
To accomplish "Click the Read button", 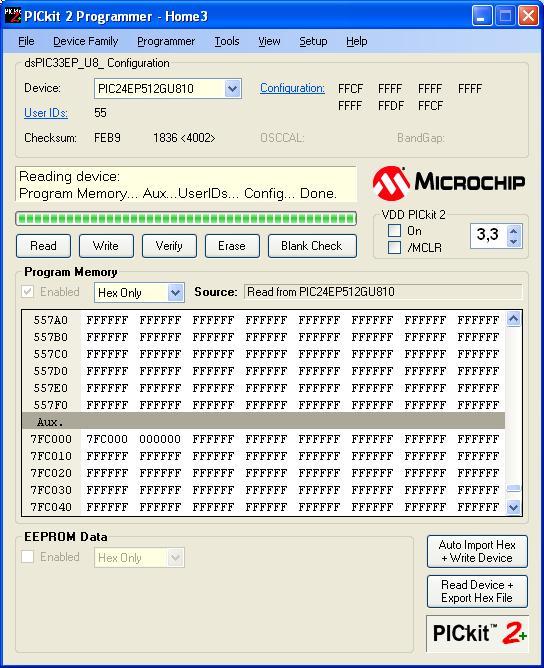I will point(43,246).
